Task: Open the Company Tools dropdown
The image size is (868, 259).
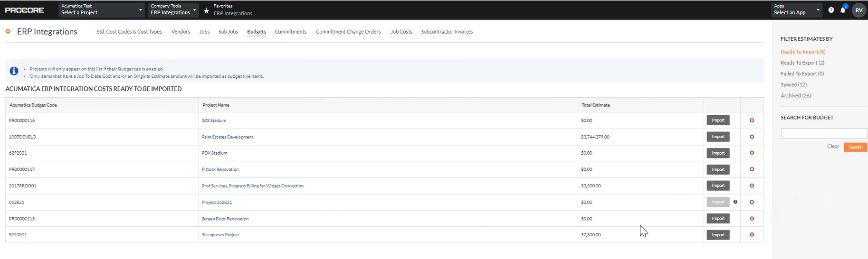Action: (x=173, y=10)
